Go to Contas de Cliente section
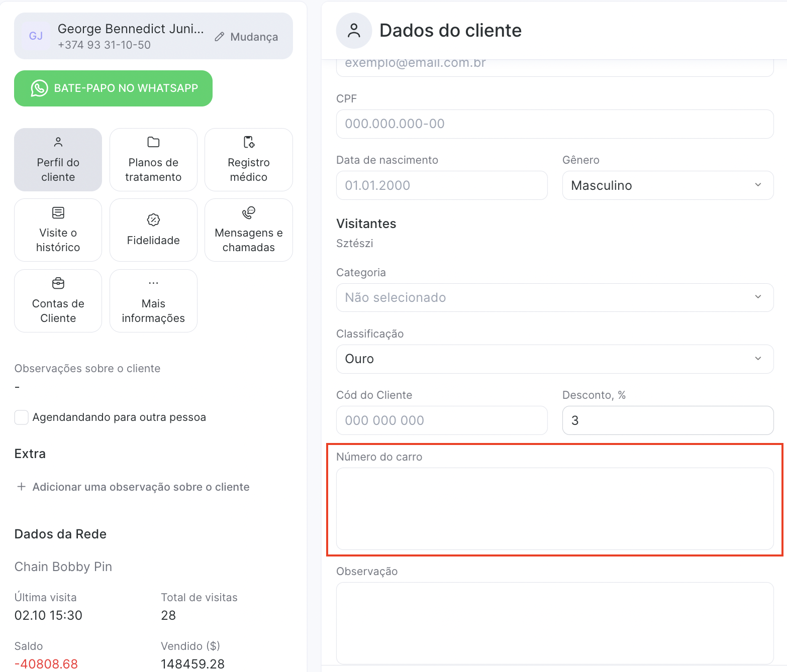The height and width of the screenshot is (672, 787). (58, 301)
